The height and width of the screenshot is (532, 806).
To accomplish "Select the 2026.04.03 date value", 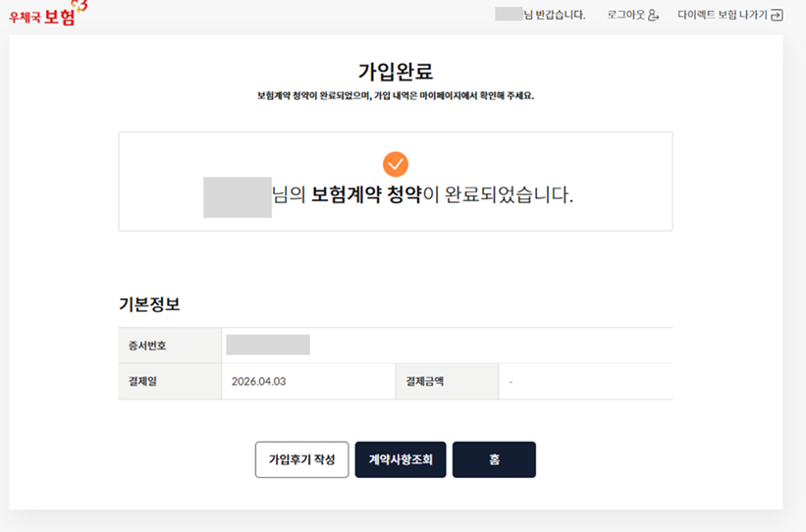I will (x=258, y=382).
